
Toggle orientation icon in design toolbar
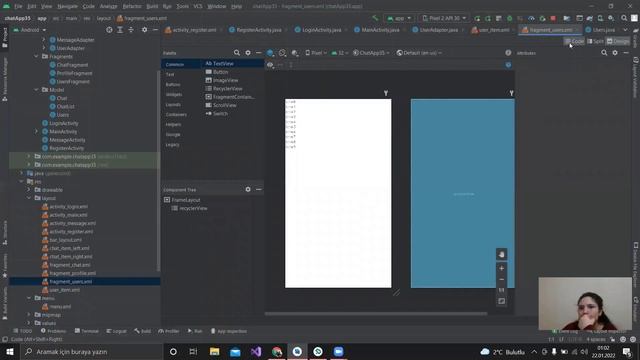pos(282,53)
